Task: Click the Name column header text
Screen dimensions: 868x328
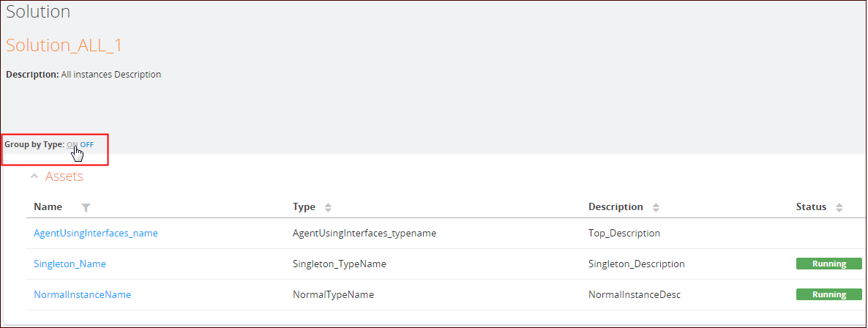Action: coord(48,206)
